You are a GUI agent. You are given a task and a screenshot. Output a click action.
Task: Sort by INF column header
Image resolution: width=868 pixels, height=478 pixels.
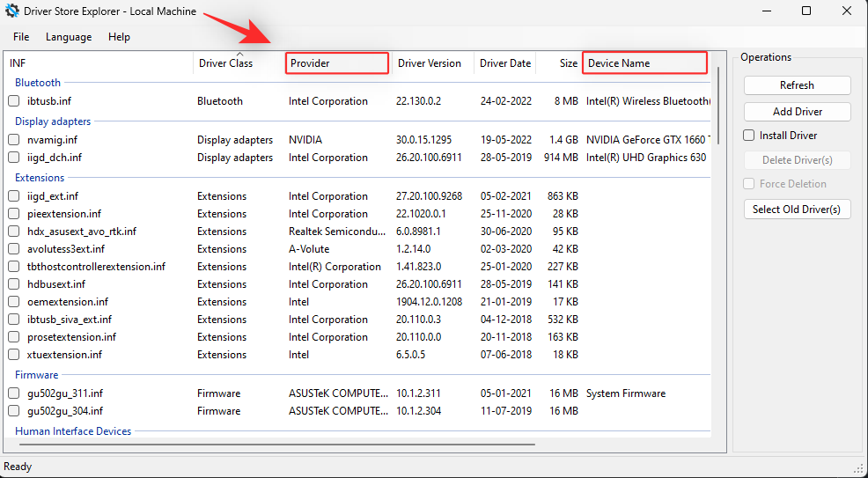tap(99, 63)
